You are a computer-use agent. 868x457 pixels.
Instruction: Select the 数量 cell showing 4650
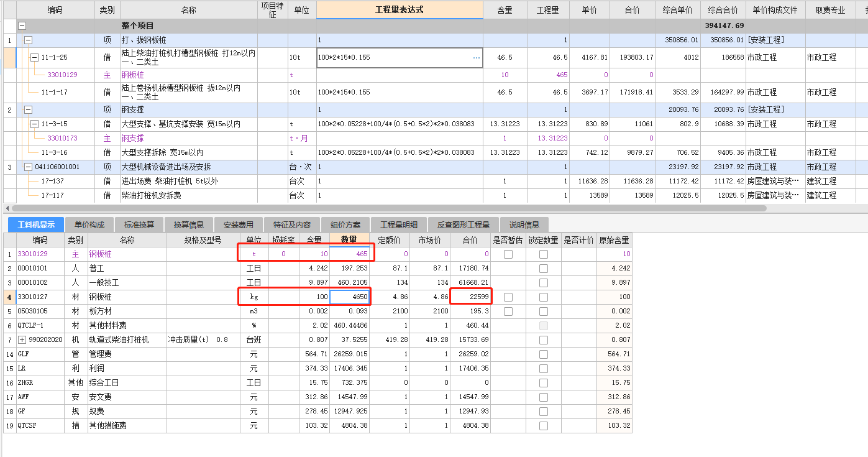[350, 297]
